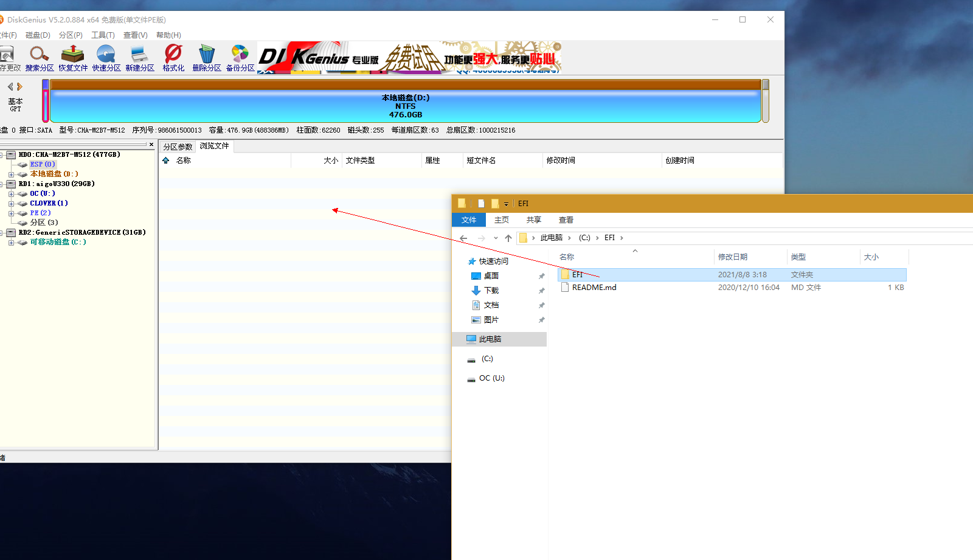The width and height of the screenshot is (973, 560).
Task: Open the 分区(P) menu
Action: coord(71,35)
